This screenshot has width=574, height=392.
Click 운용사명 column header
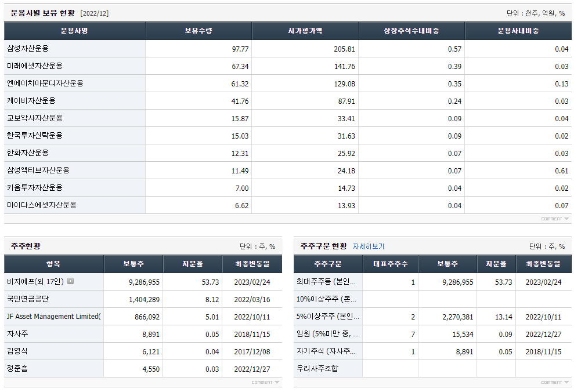point(75,31)
